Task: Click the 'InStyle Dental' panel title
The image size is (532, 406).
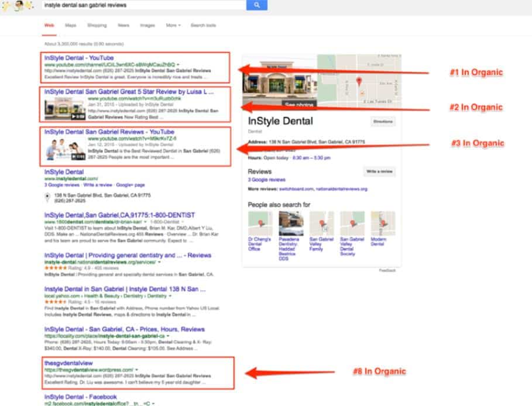Action: (x=280, y=121)
